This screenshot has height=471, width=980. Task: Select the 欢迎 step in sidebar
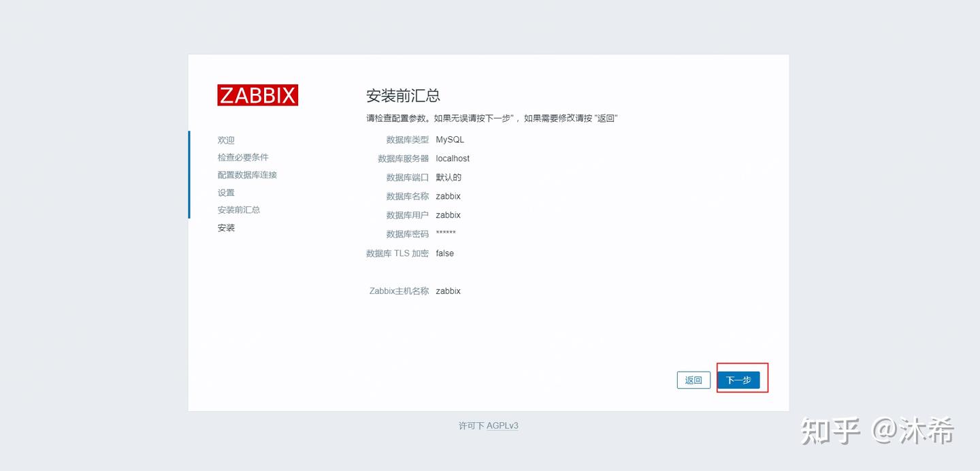pyautogui.click(x=225, y=140)
